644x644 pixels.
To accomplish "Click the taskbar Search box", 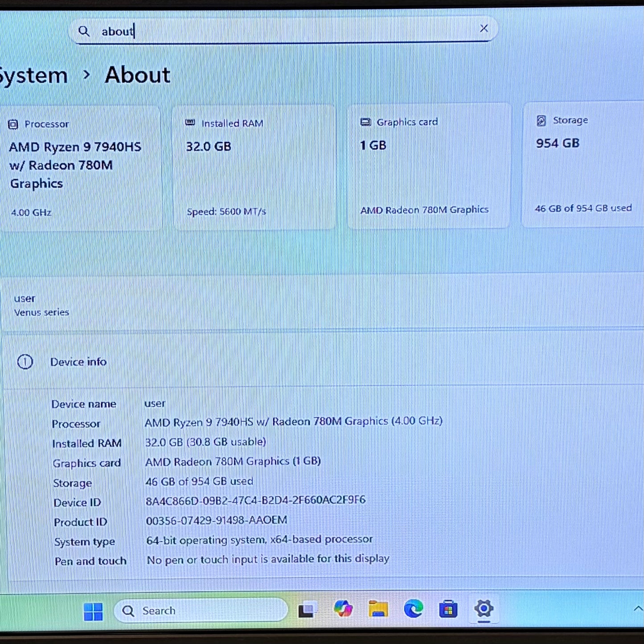I will tap(201, 610).
